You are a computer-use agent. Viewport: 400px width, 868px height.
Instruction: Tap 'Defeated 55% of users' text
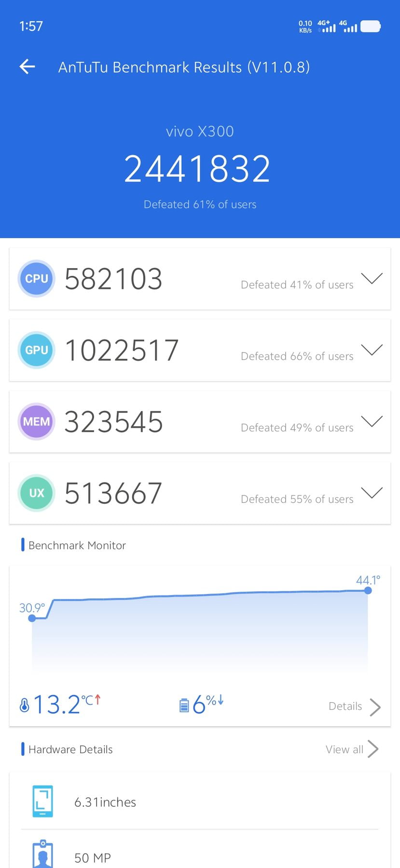coord(297,499)
